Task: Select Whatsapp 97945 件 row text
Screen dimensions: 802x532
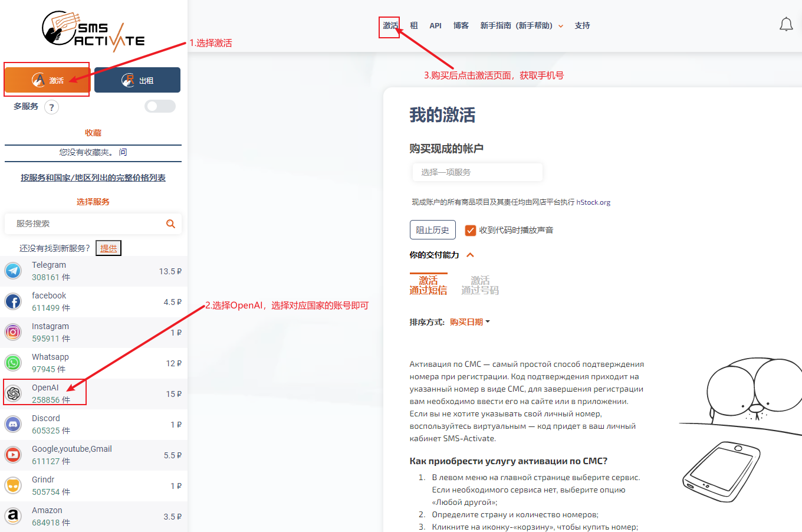Action: tap(50, 363)
